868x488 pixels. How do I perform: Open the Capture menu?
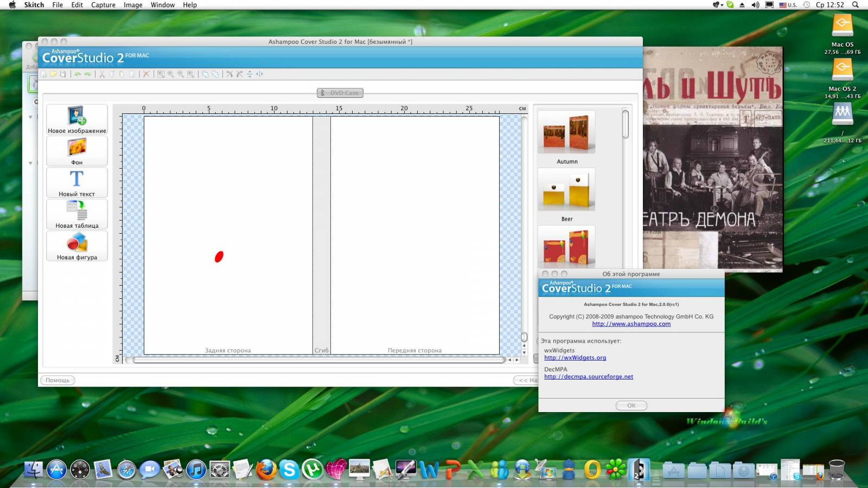(x=103, y=5)
